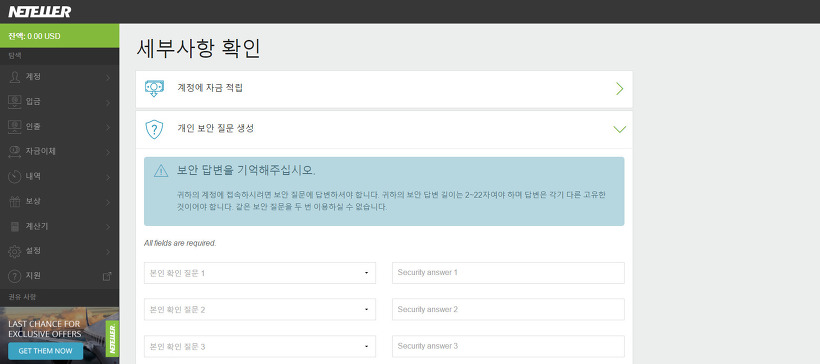Open the 본인 확인 질문 1 dropdown
This screenshot has width=820, height=364.
(x=260, y=273)
